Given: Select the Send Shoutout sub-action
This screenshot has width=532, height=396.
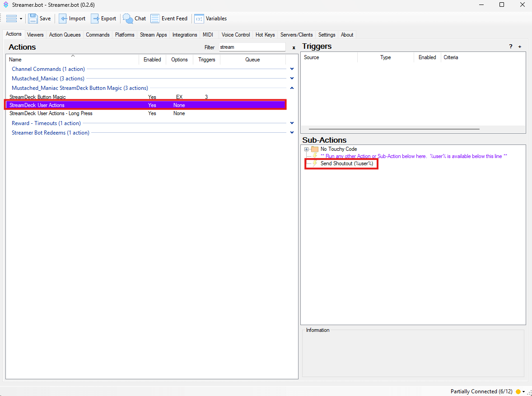Looking at the screenshot, I should (x=346, y=163).
